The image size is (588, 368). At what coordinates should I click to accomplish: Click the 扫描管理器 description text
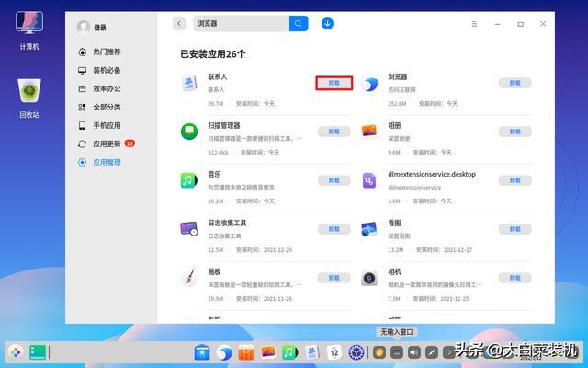click(x=254, y=139)
